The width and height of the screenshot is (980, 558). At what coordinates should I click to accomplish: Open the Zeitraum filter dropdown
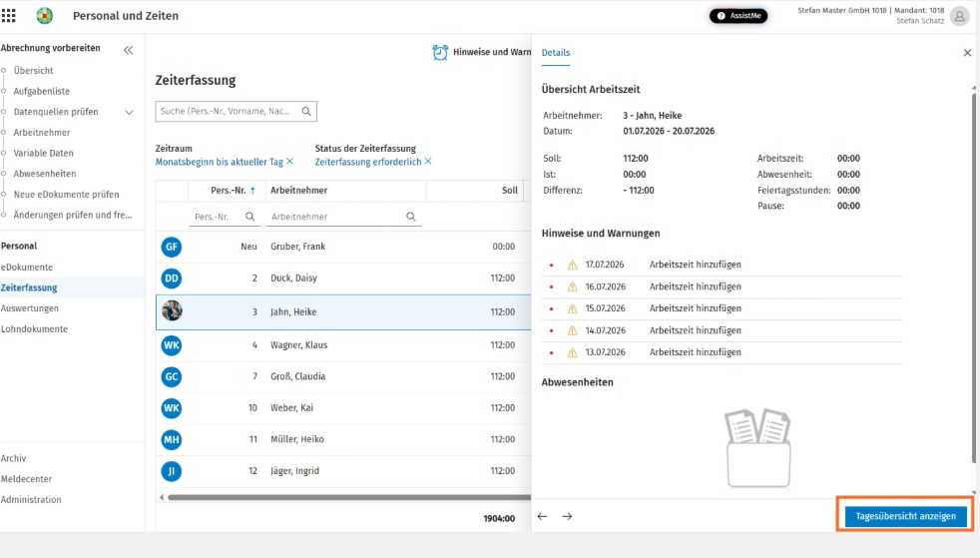coord(220,162)
